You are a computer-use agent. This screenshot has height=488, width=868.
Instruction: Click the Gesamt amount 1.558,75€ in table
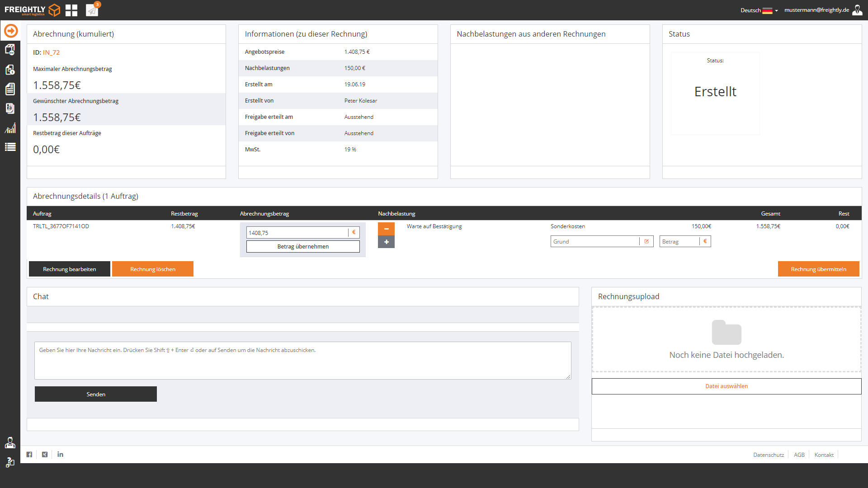pos(768,226)
